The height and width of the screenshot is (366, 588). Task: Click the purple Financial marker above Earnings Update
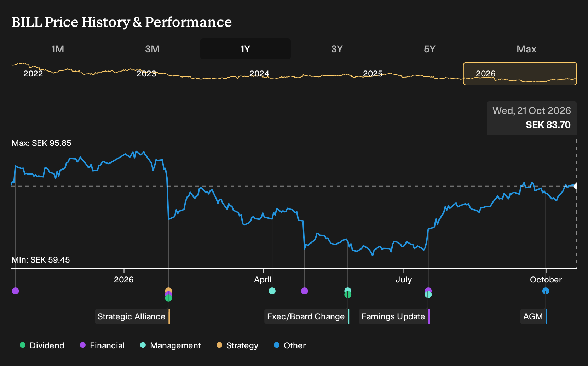pos(428,290)
